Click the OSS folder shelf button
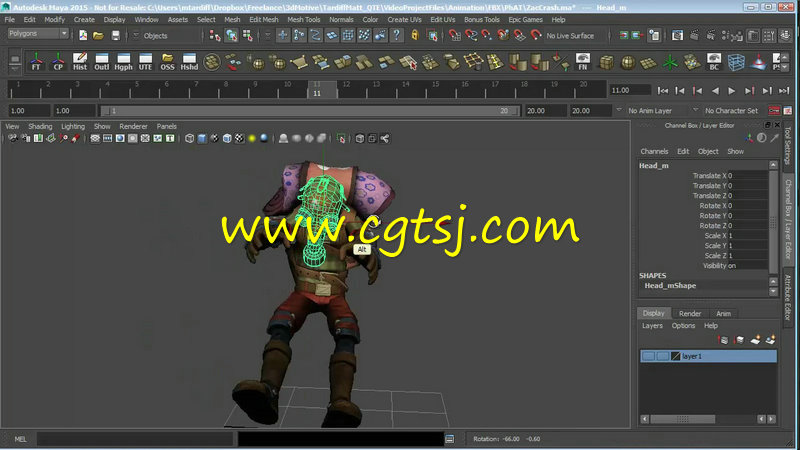This screenshot has width=800, height=450. coord(167,62)
